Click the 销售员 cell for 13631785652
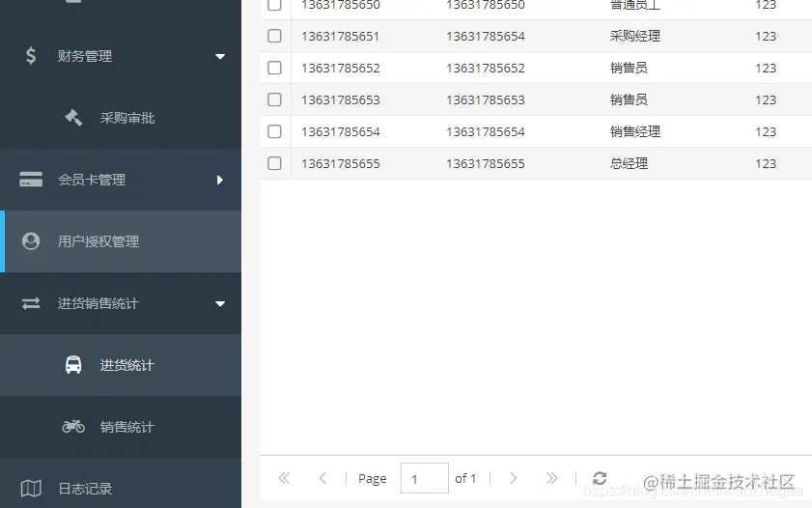Viewport: 812px width, 508px height. pos(629,68)
